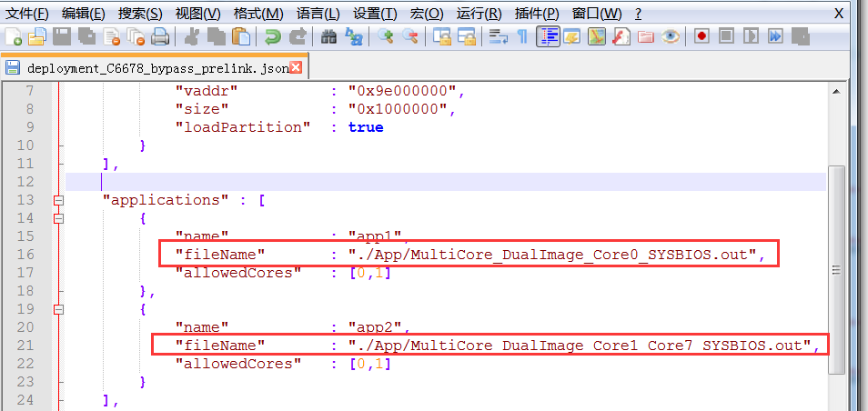Open the 编辑(E) menu
Image resolution: width=868 pixels, height=411 pixels.
83,14
